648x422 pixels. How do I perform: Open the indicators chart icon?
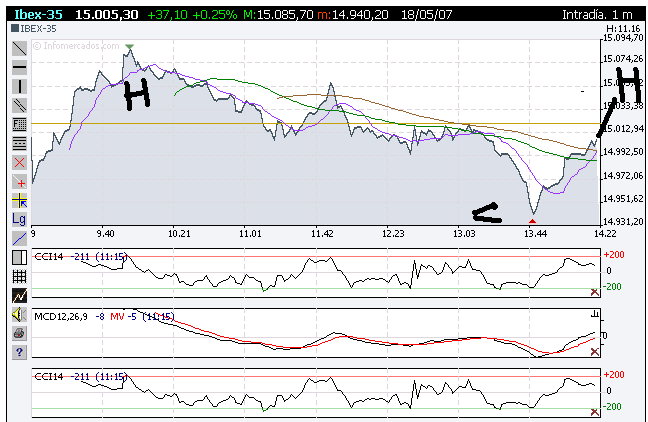click(19, 296)
